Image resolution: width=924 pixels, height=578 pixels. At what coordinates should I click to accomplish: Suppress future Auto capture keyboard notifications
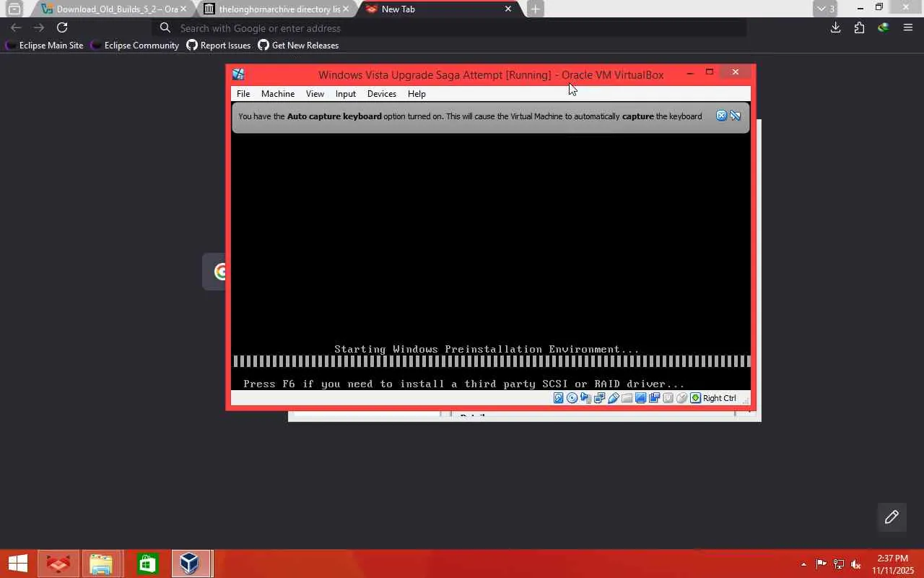(x=736, y=116)
